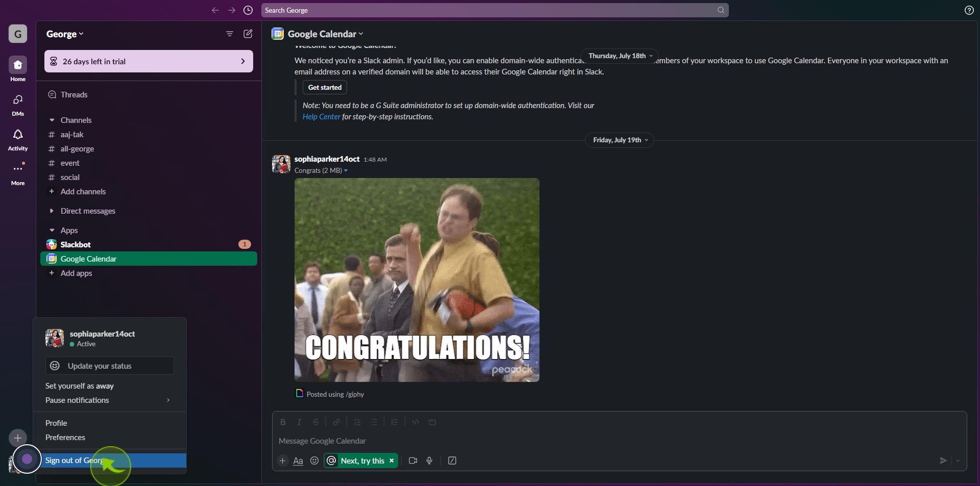Collapse the Apps section

pos(52,231)
